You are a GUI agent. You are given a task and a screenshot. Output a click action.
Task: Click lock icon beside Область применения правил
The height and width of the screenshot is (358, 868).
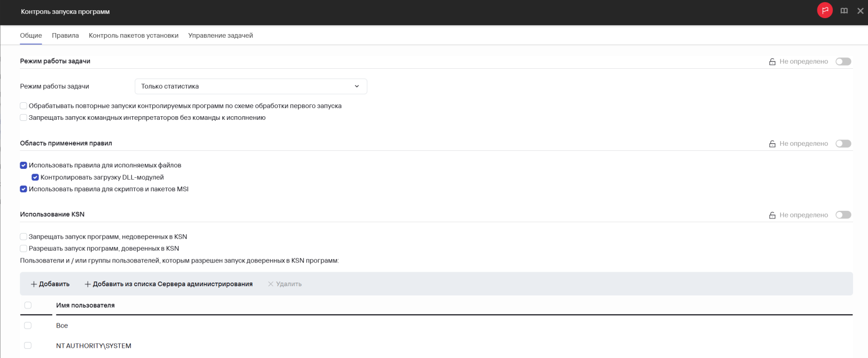[x=772, y=144]
